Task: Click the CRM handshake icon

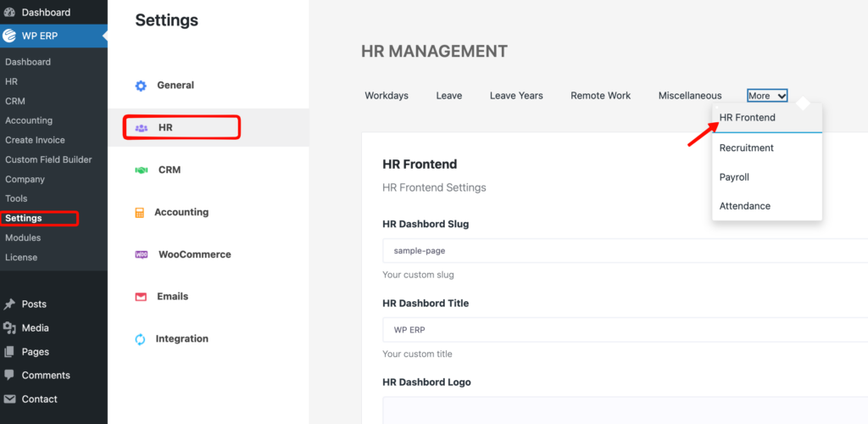Action: [x=141, y=170]
